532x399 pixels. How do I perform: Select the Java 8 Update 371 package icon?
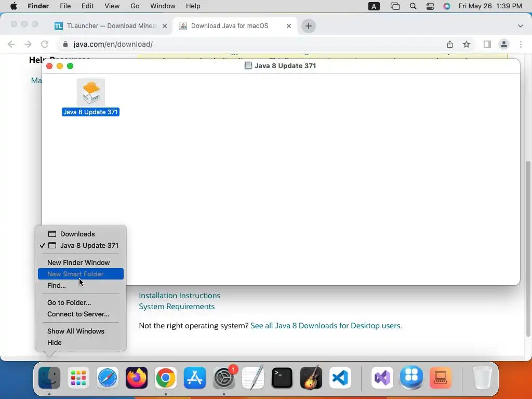[x=90, y=93]
